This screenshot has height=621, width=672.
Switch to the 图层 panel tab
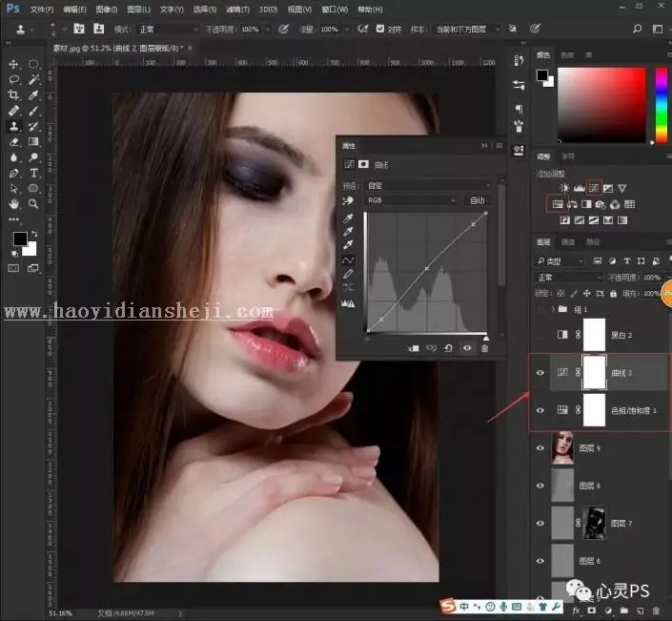(543, 242)
